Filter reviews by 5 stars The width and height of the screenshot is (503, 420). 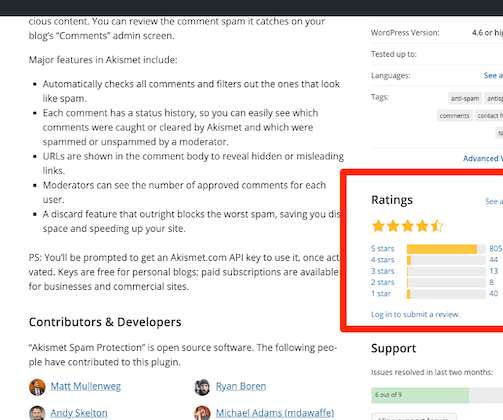(383, 249)
